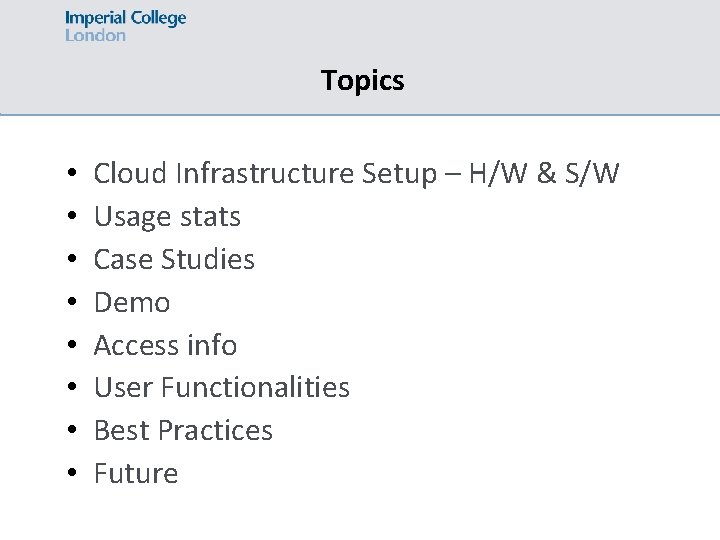Select the 'Topics' slide title

click(x=363, y=80)
